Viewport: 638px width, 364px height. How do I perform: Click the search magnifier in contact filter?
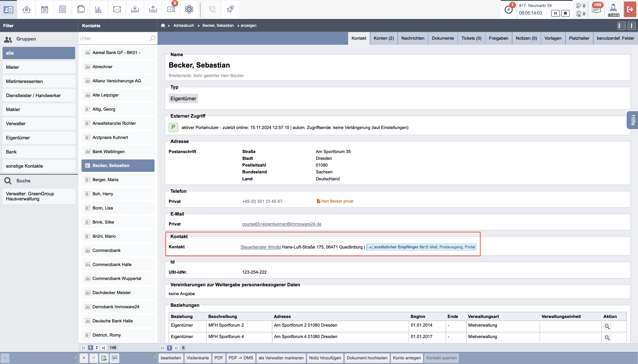[x=152, y=38]
